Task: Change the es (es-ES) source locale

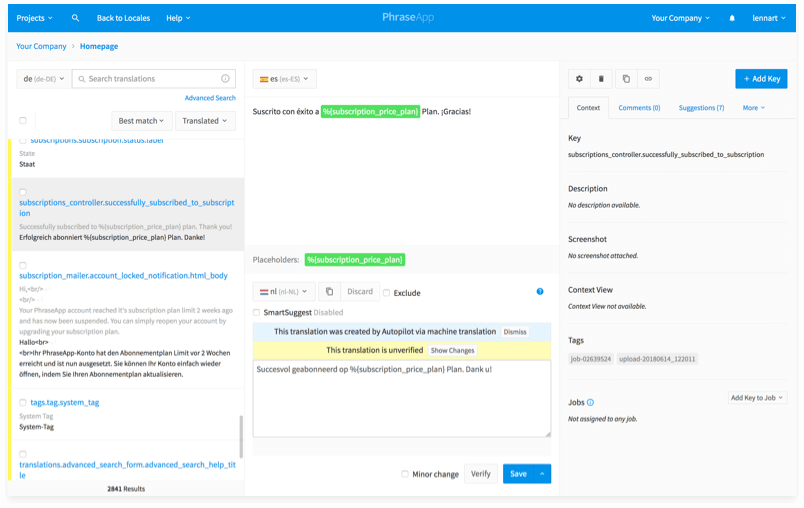Action: (x=284, y=79)
